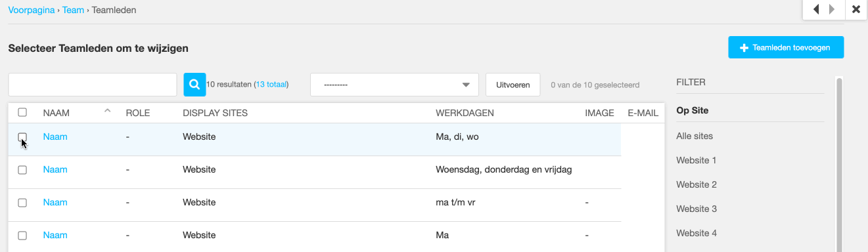This screenshot has width=868, height=252.
Task: Open the bulk action dropdown
Action: tap(394, 85)
